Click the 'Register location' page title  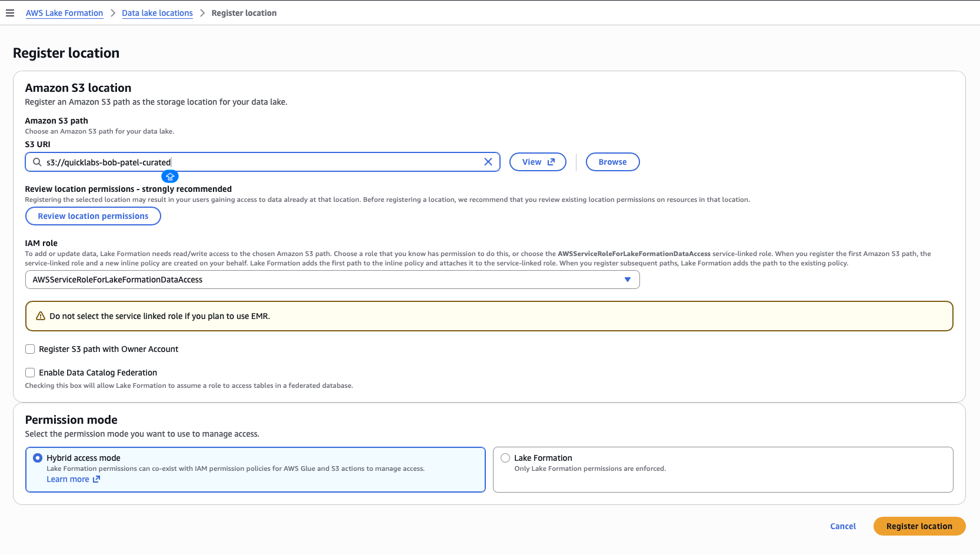point(66,53)
